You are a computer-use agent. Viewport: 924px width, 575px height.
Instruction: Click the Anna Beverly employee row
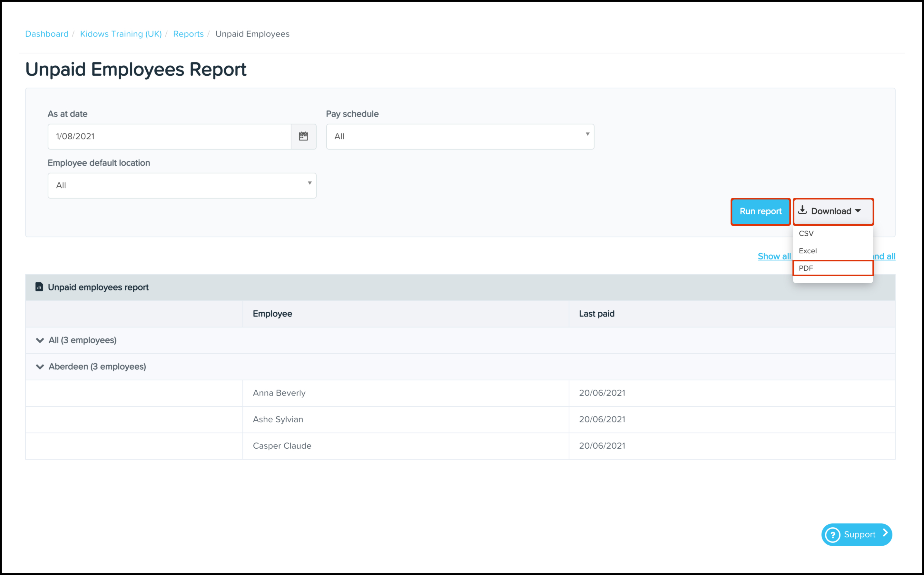[279, 393]
